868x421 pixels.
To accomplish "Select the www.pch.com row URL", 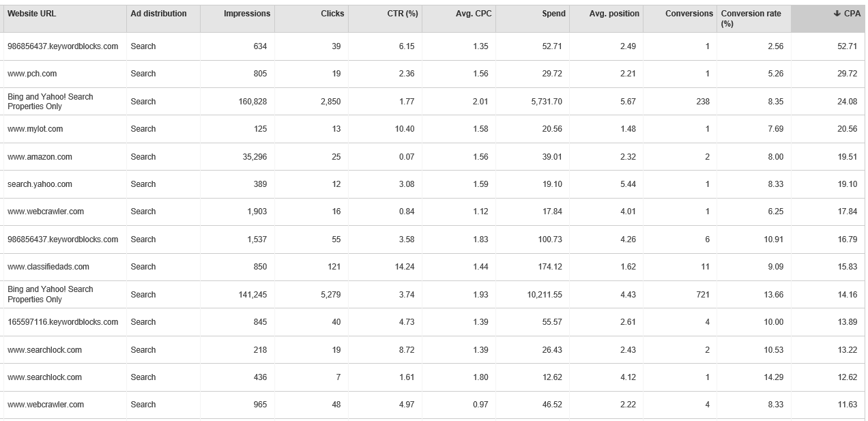I will pyautogui.click(x=32, y=74).
